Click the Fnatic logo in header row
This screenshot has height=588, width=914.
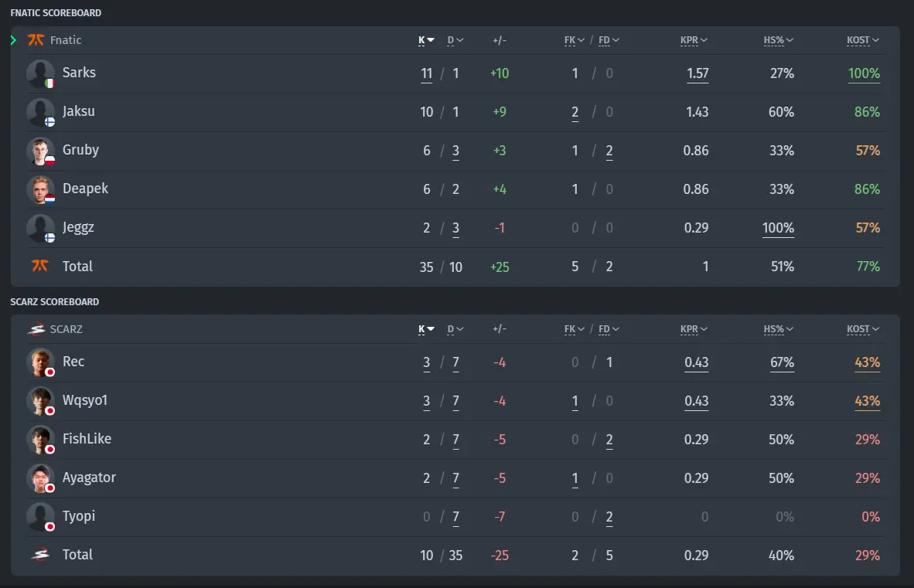click(36, 40)
